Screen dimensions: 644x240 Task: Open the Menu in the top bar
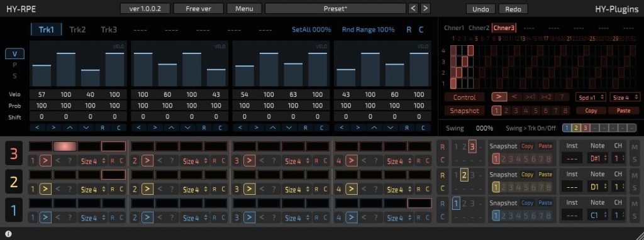(244, 8)
